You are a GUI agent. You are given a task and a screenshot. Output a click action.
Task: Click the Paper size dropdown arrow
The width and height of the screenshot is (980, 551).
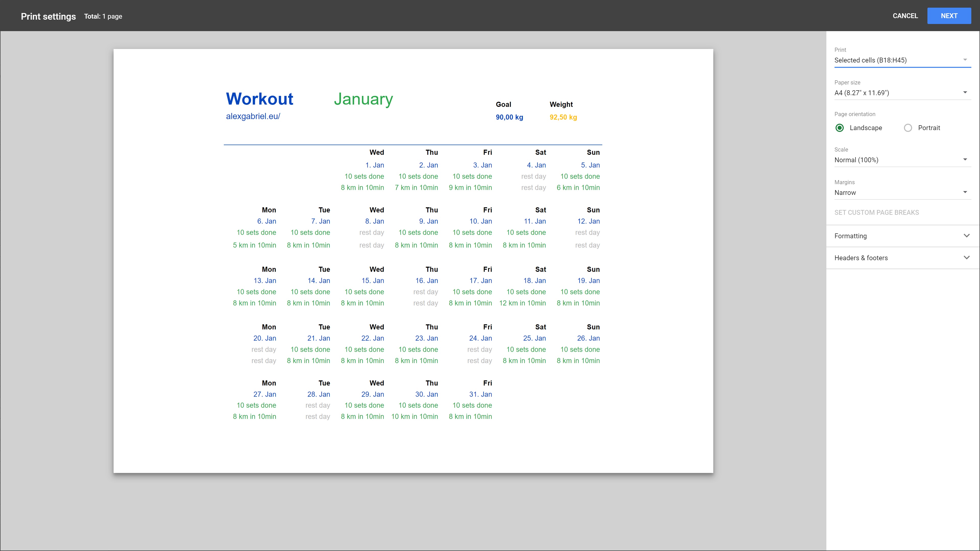965,92
